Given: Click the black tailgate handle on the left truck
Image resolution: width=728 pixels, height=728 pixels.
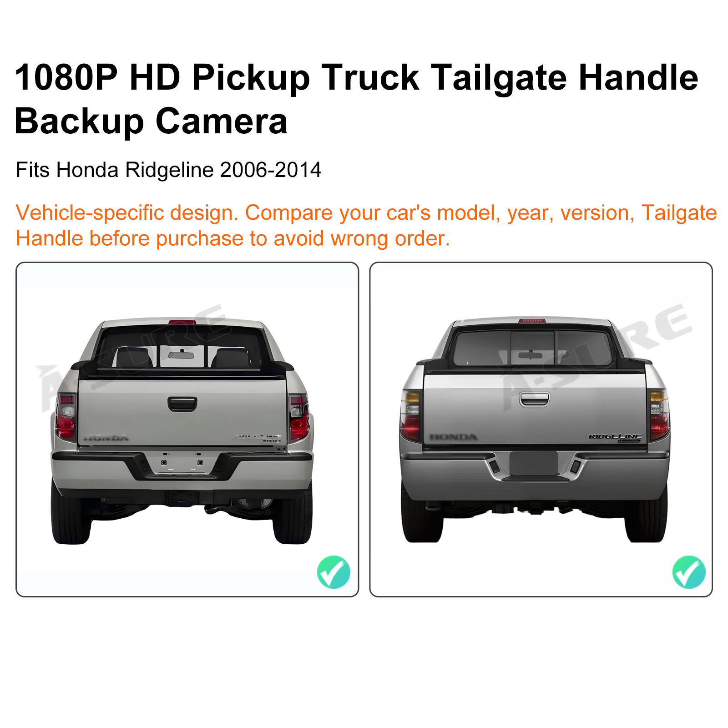Looking at the screenshot, I should click(x=182, y=404).
